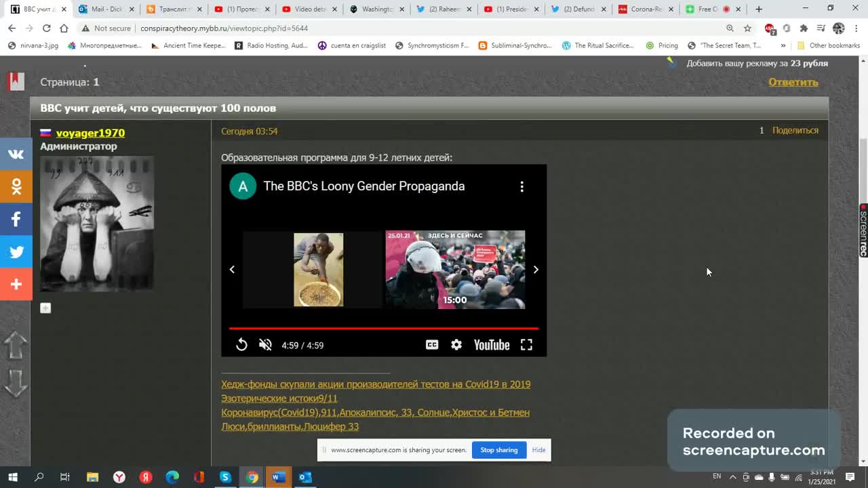Open Эзотерические истоки9/11 link

coord(279,399)
